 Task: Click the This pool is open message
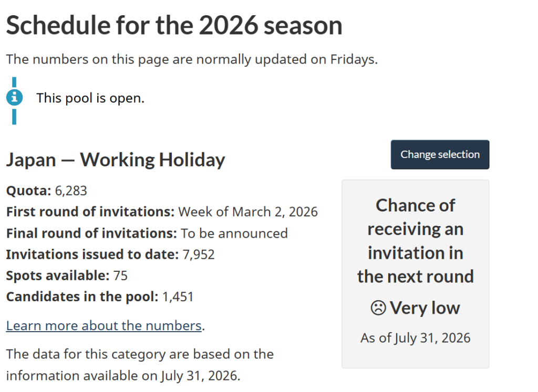(90, 98)
